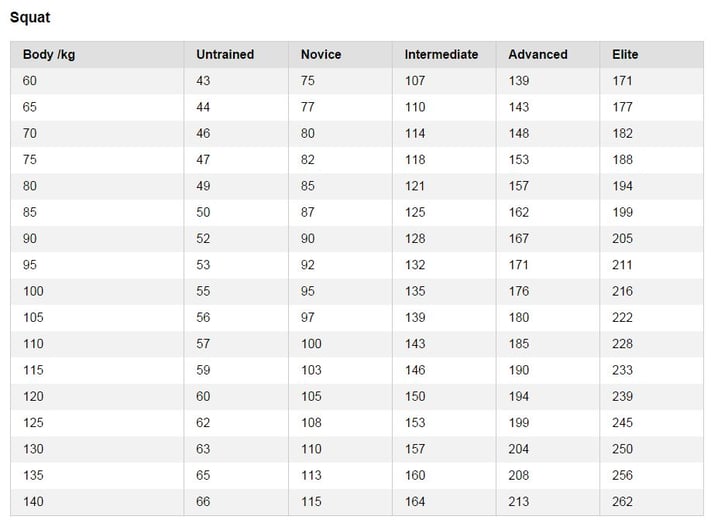
Task: Click Intermediate value 121 for 80 kg
Action: [x=415, y=186]
